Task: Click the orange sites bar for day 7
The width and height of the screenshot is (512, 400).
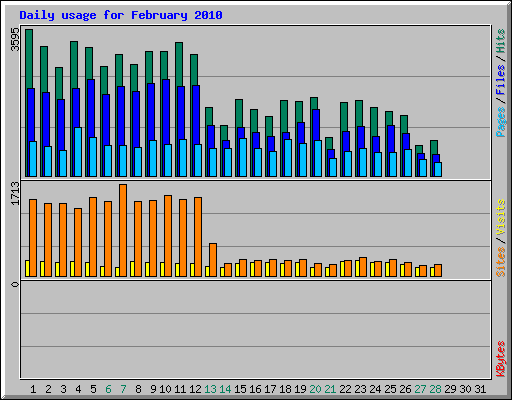Action: 123,230
